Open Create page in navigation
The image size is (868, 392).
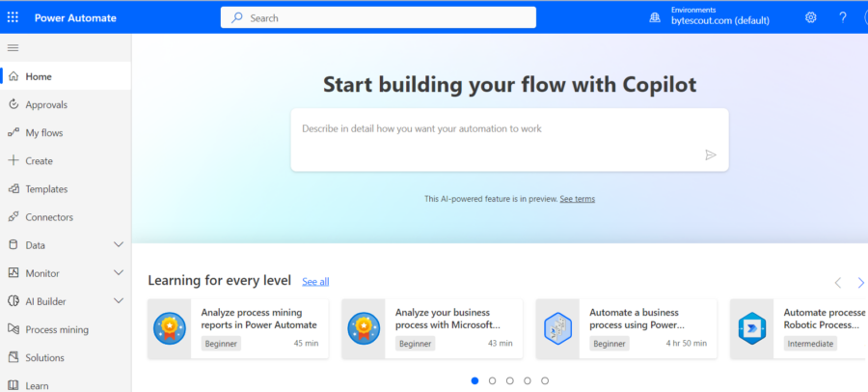tap(66, 161)
